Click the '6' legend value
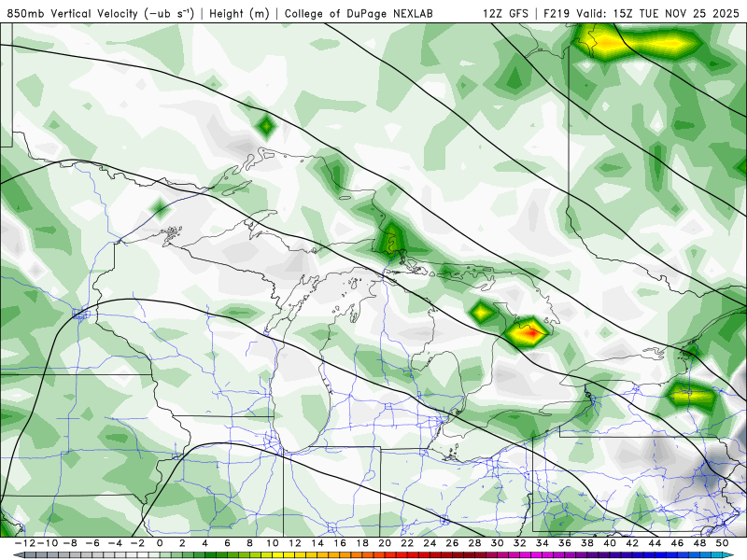This screenshot has height=560, width=747. tap(227, 543)
